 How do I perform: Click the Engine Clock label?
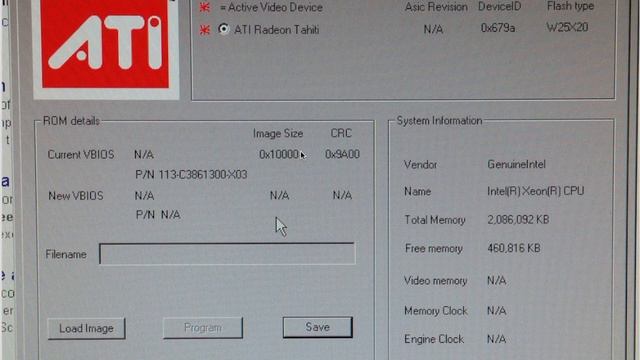[434, 339]
